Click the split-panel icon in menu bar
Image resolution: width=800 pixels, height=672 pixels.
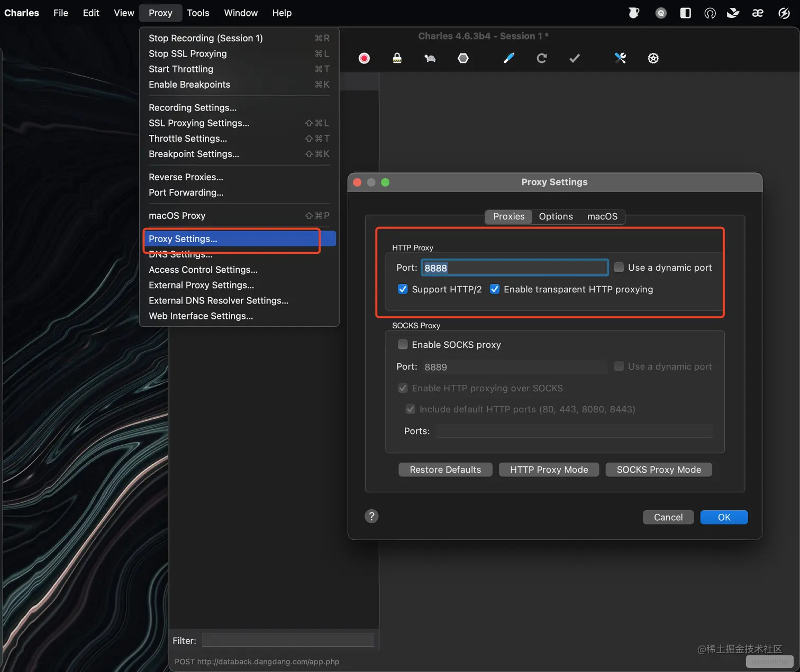pos(685,13)
